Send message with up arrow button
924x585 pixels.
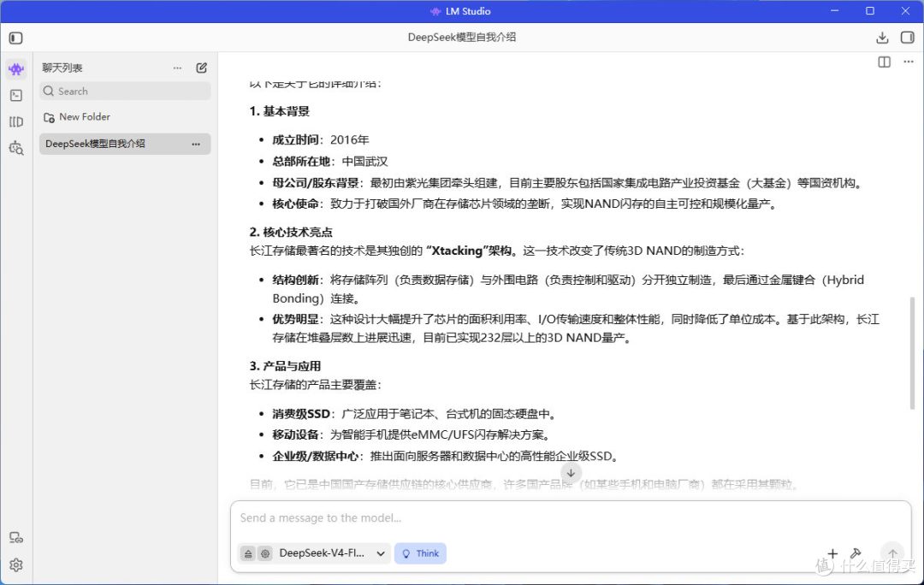tap(892, 553)
